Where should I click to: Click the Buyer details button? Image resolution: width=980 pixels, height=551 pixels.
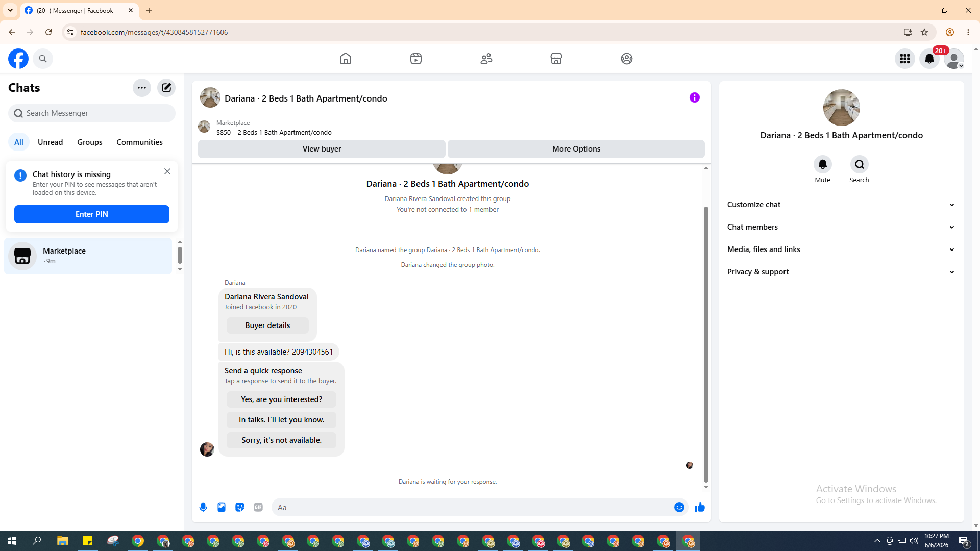267,325
